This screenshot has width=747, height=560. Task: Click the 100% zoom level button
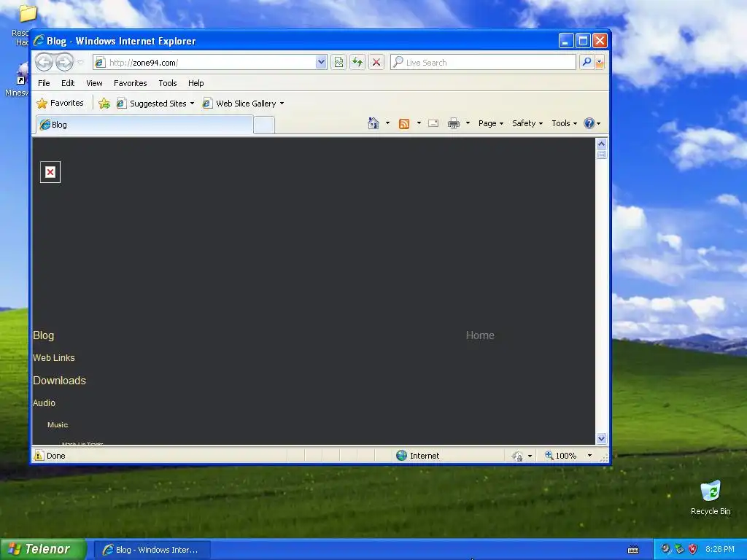561,456
